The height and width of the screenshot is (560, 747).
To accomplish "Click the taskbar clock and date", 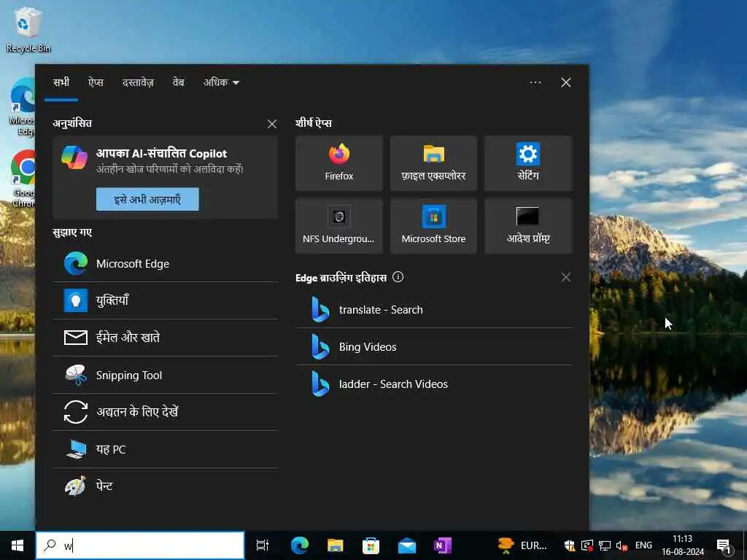I will 682,545.
